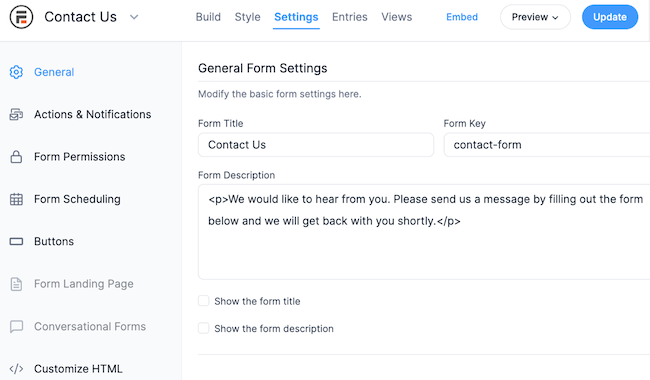Open the Form Scheduling calendar icon
The image size is (650, 380).
[16, 199]
